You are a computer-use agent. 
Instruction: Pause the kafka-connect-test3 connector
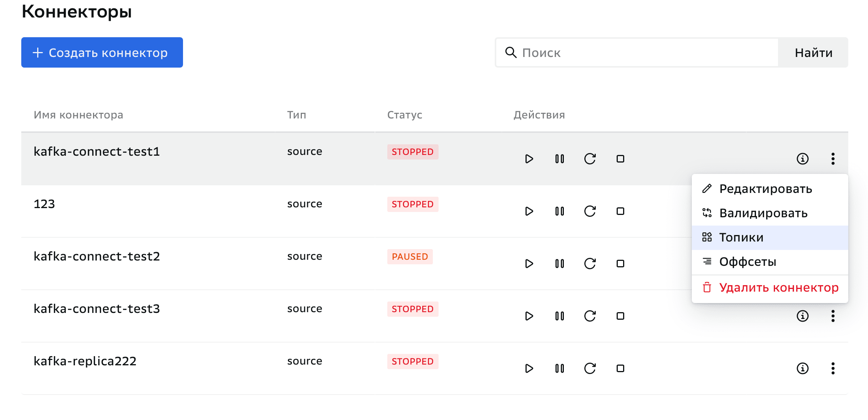(559, 316)
